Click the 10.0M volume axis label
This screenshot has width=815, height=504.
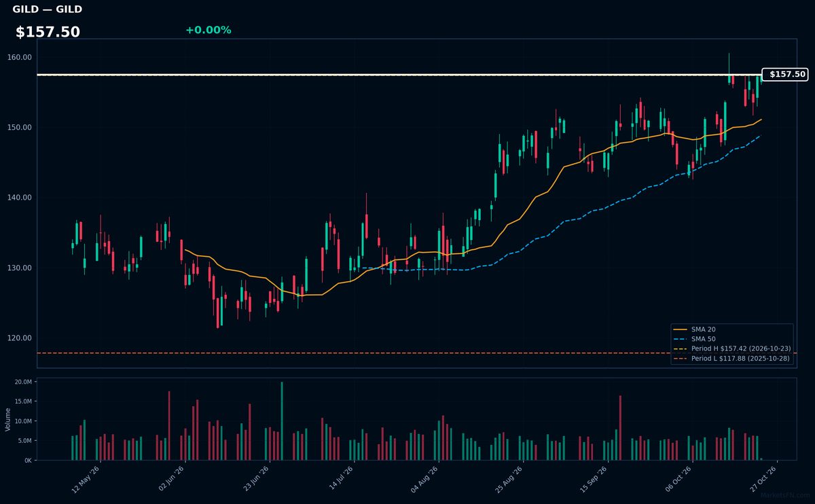pos(23,421)
